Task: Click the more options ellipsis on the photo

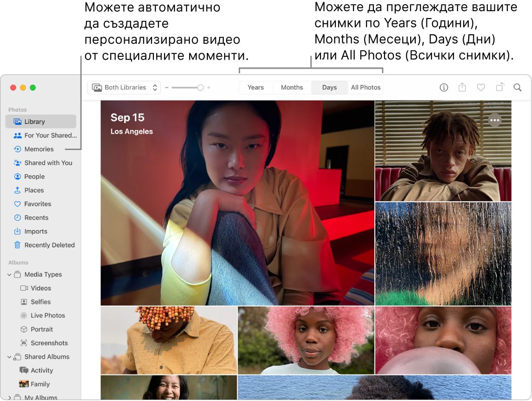Action: pos(495,120)
